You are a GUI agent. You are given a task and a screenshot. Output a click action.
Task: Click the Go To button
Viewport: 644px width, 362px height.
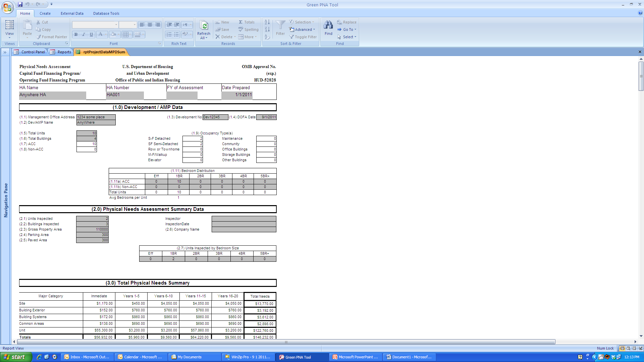(347, 29)
